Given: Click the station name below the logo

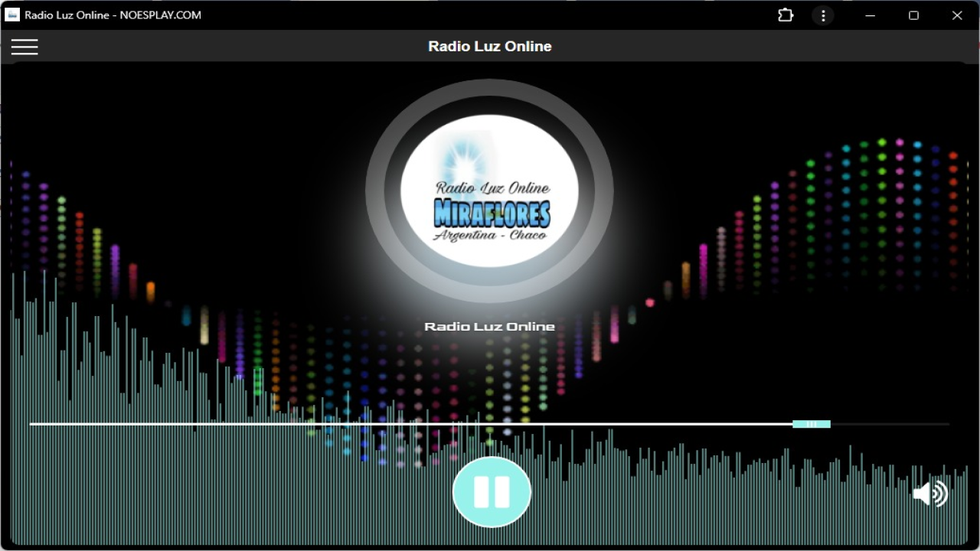Looking at the screenshot, I should point(490,327).
